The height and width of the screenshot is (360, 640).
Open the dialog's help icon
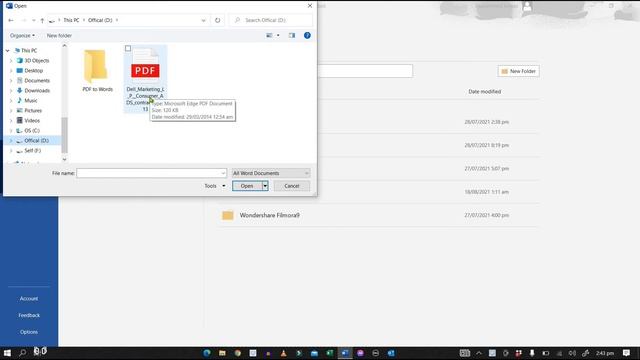tap(307, 36)
